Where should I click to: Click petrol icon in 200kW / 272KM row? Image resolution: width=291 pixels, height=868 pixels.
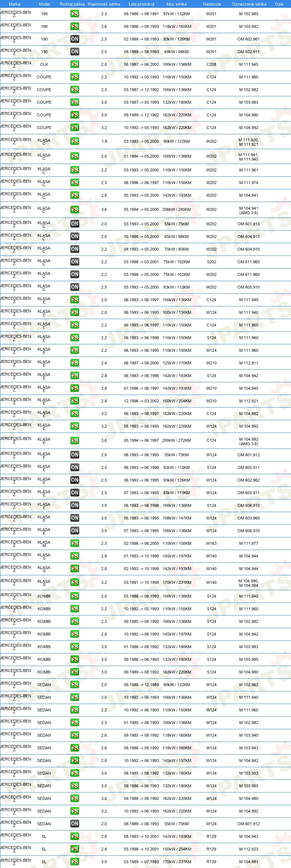pyautogui.click(x=75, y=441)
